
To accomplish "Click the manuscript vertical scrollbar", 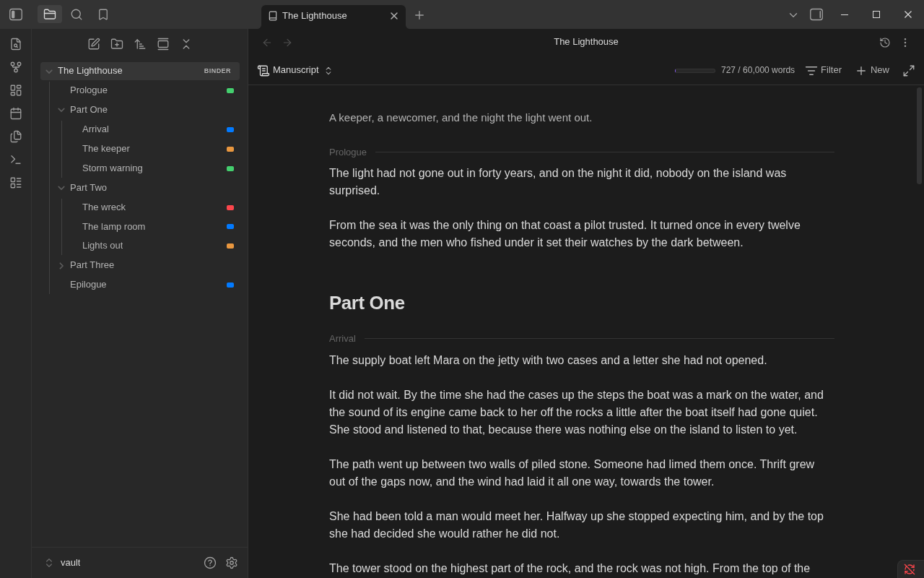I will pyautogui.click(x=919, y=136).
